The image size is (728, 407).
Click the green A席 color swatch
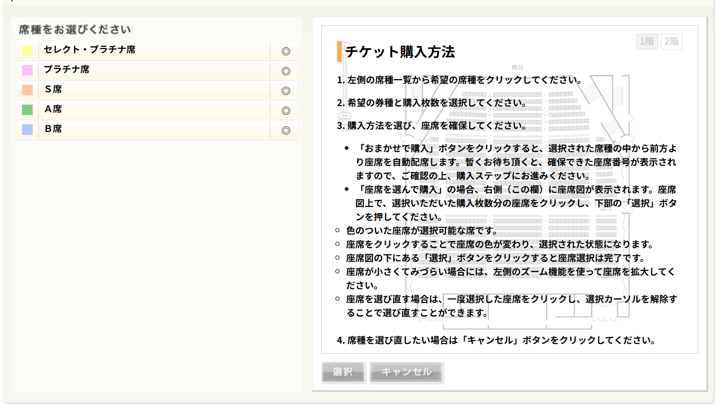27,111
